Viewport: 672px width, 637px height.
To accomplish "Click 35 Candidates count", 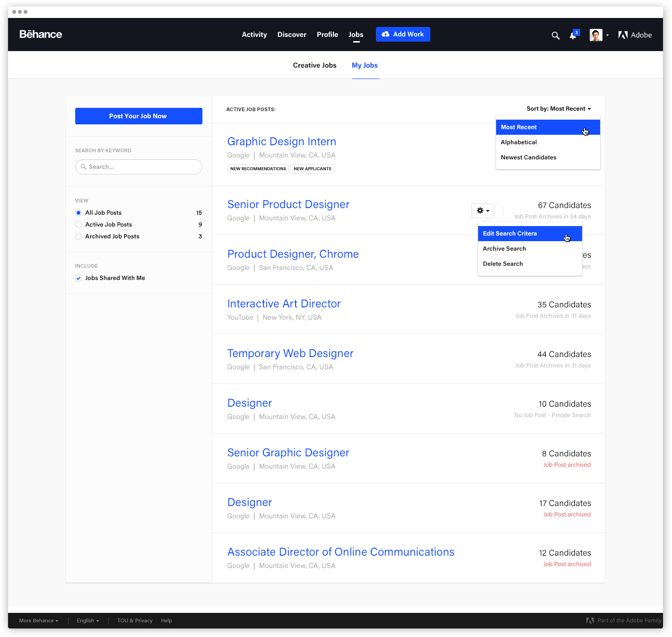I will point(564,305).
